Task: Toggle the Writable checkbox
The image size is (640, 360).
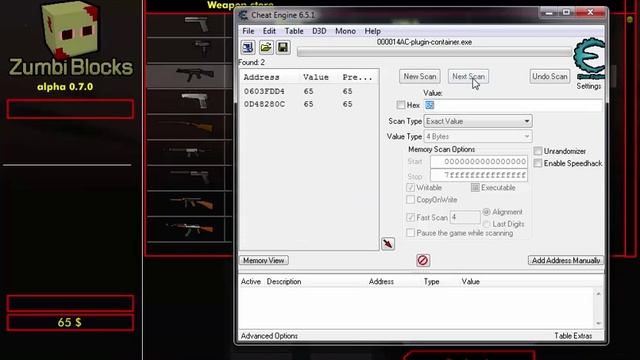Action: click(x=411, y=187)
